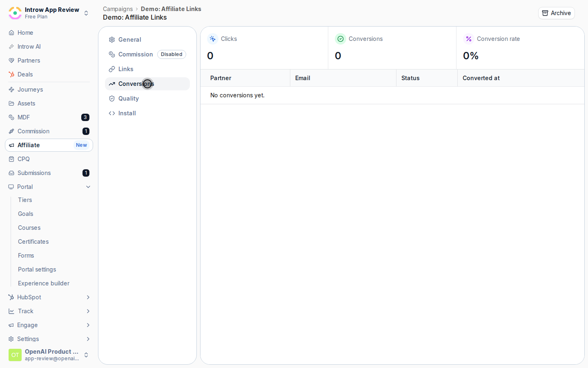Expand the HubSpot section chevron
This screenshot has height=368, width=588.
click(x=88, y=297)
